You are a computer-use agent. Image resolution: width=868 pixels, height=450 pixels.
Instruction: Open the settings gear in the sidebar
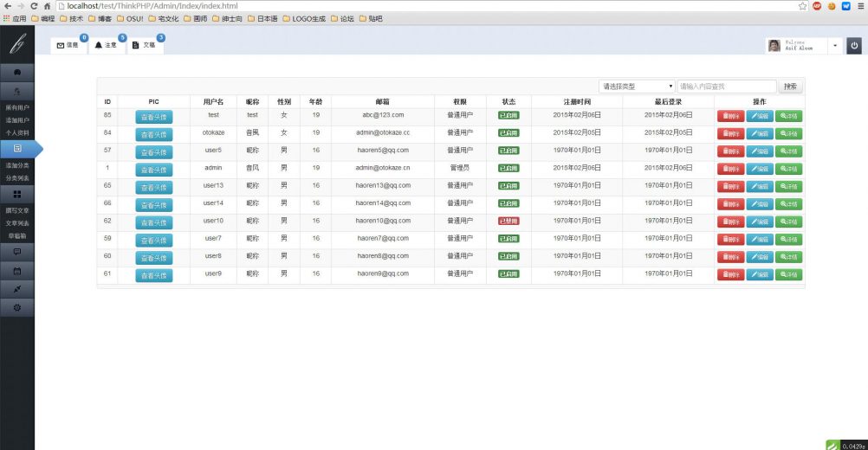tap(17, 307)
